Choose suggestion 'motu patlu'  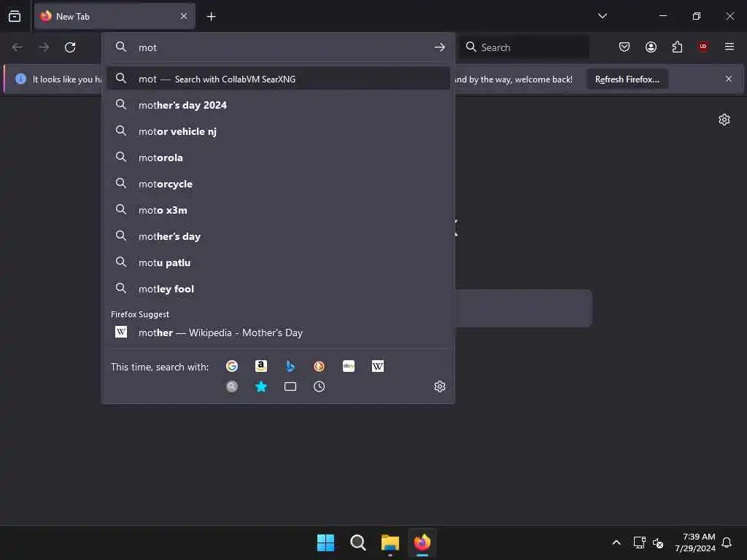pyautogui.click(x=278, y=262)
